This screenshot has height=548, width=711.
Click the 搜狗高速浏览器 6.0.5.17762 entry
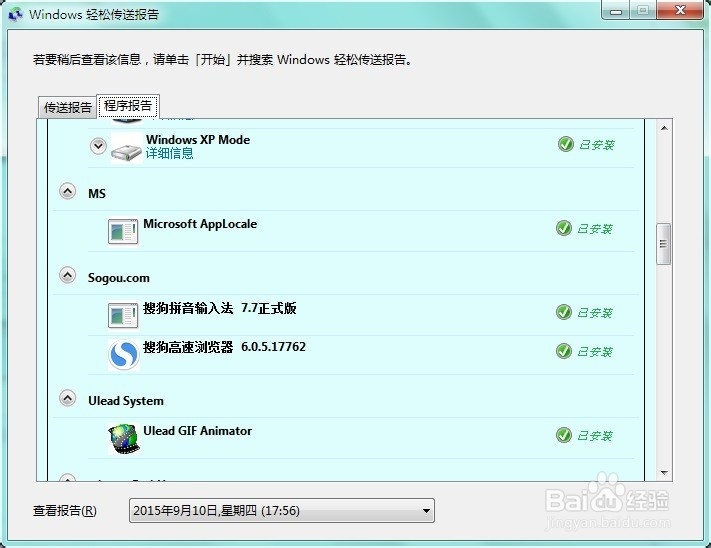(224, 347)
